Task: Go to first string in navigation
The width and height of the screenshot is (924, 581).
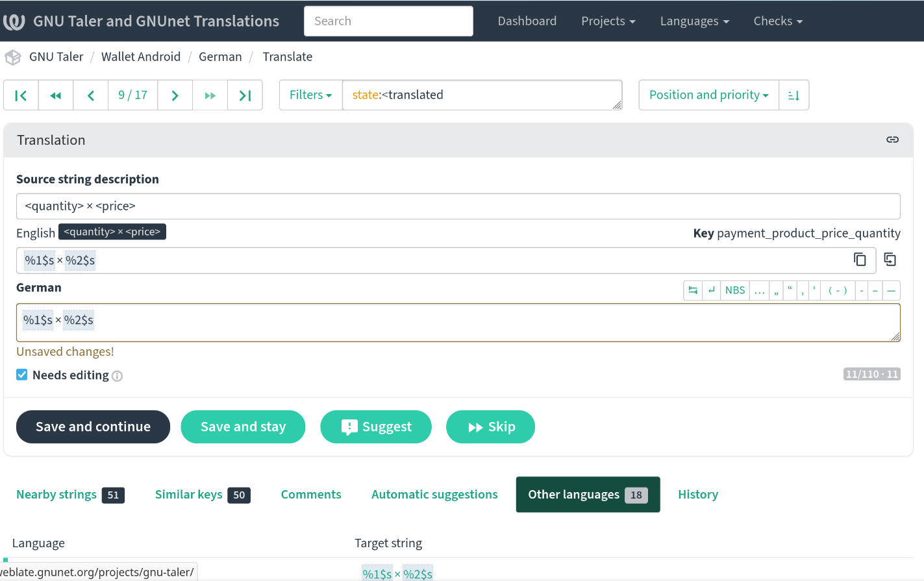Action: click(21, 95)
